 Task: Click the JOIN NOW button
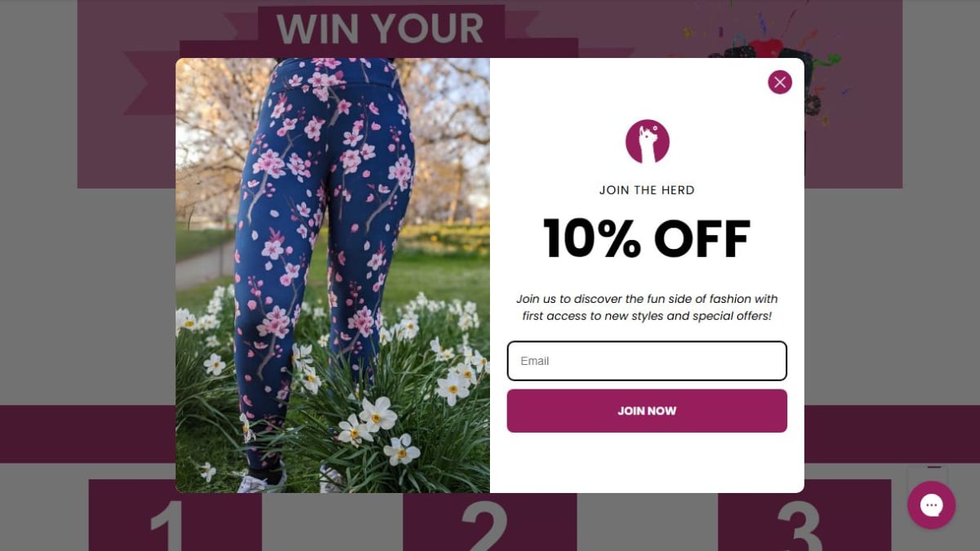point(647,411)
